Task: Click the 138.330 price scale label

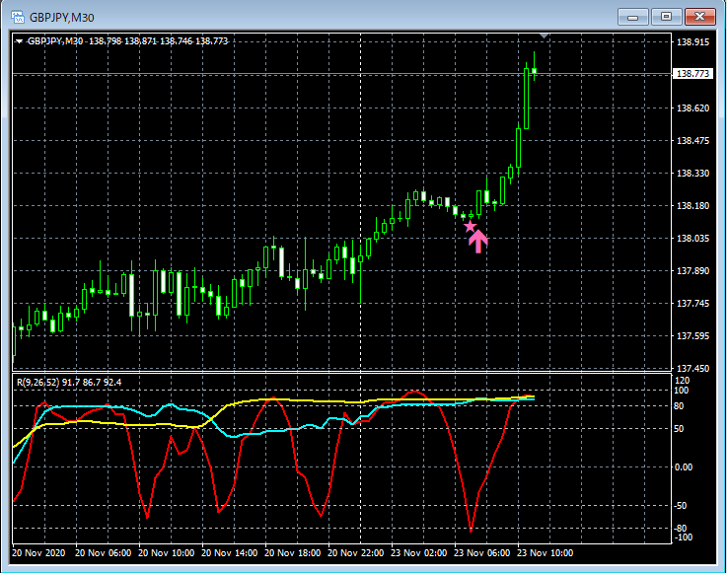Action: point(692,174)
